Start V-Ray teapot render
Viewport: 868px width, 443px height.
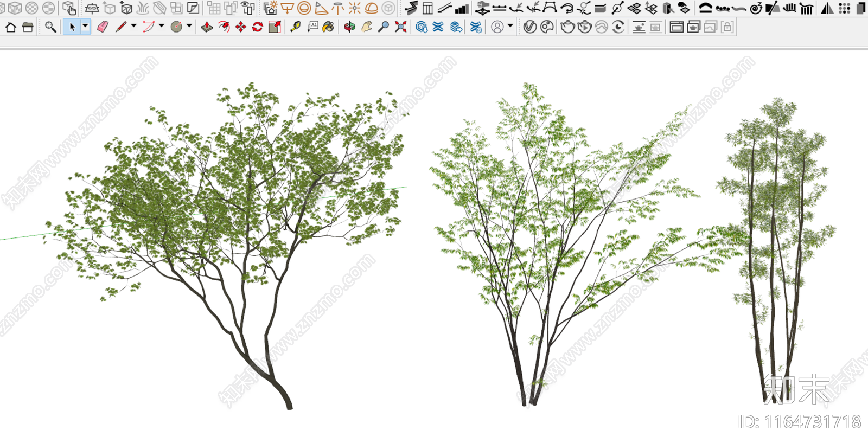click(567, 27)
